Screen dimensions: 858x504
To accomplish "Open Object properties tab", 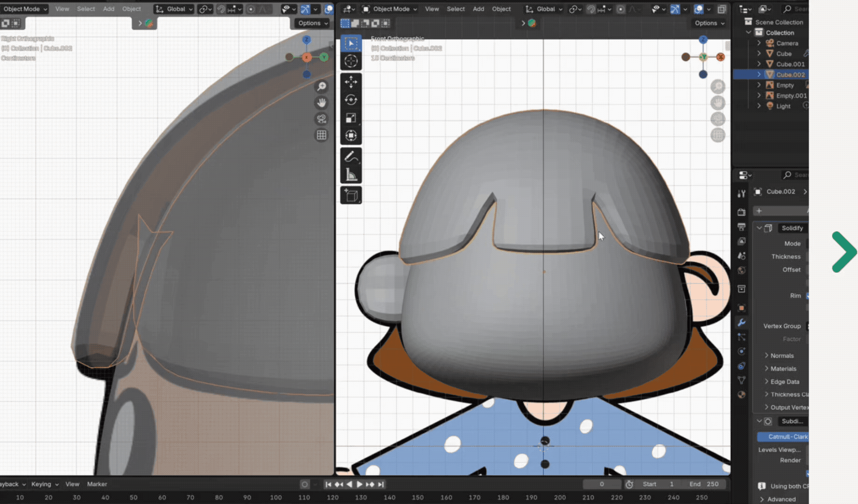I will [x=741, y=308].
